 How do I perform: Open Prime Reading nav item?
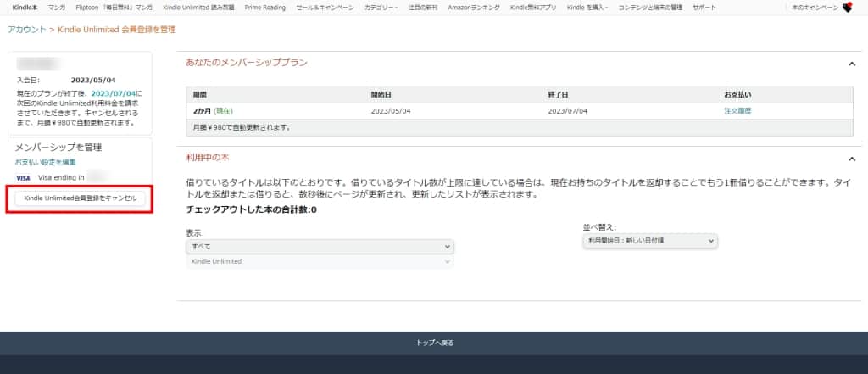tap(265, 8)
